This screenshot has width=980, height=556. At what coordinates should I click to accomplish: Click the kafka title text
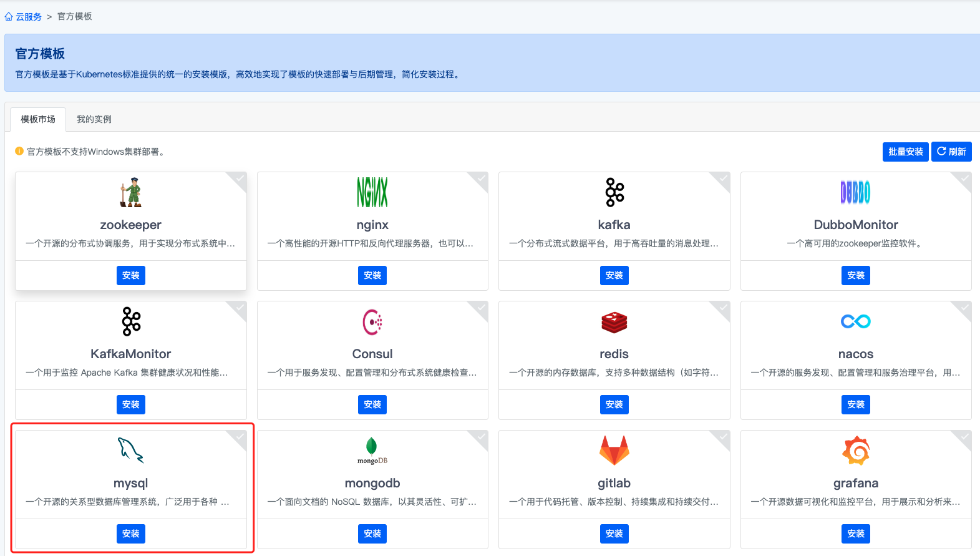[x=614, y=225]
